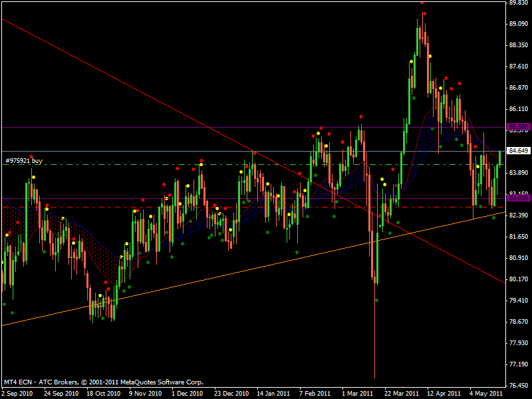Click the 9 Nov 2010 date label

(145, 394)
